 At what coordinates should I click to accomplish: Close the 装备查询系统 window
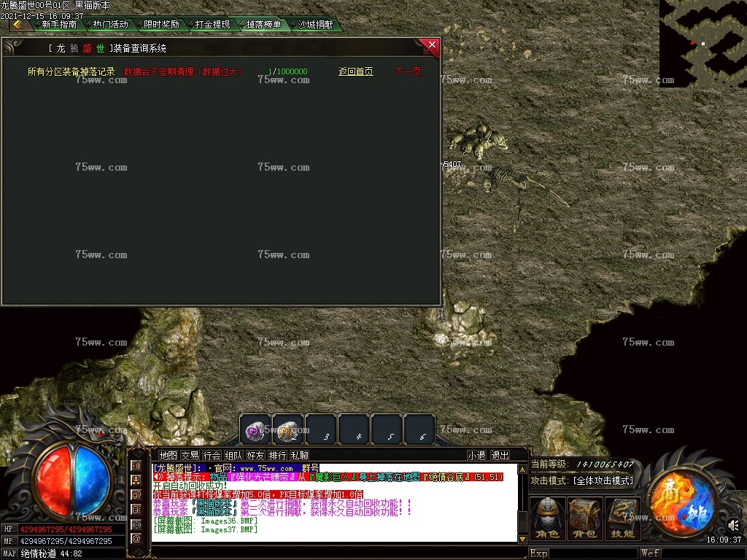pyautogui.click(x=432, y=44)
